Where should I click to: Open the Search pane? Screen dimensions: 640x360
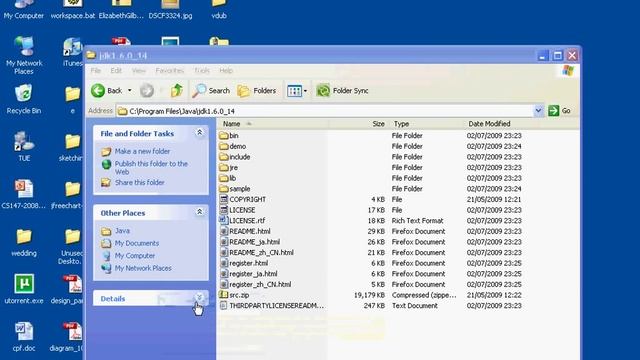click(x=211, y=91)
